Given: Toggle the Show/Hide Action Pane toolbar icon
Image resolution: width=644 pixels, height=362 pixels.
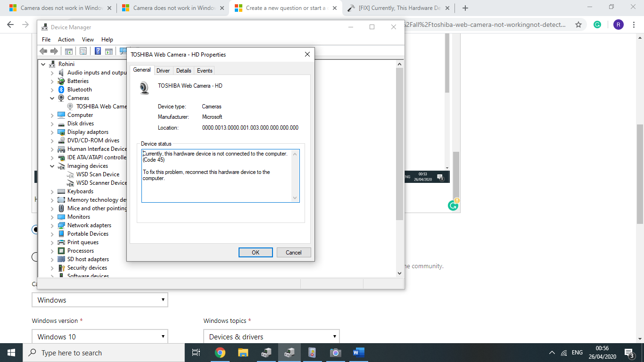Looking at the screenshot, I should click(109, 51).
